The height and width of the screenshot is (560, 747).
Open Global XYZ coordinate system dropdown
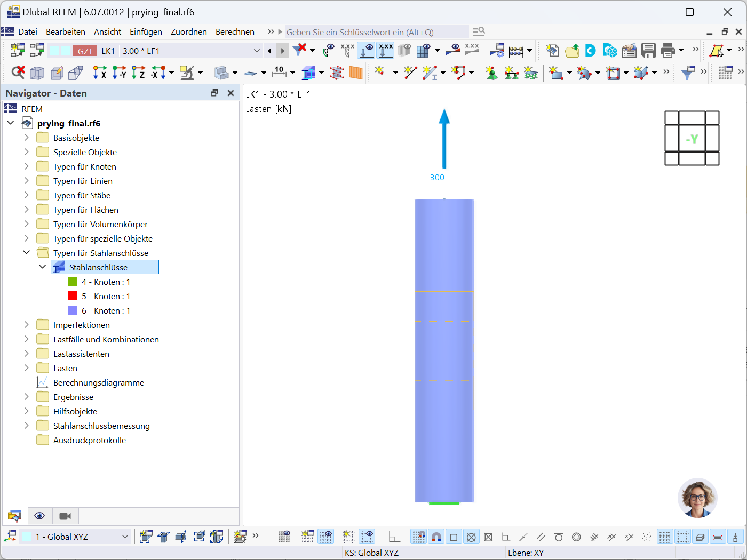coord(75,537)
